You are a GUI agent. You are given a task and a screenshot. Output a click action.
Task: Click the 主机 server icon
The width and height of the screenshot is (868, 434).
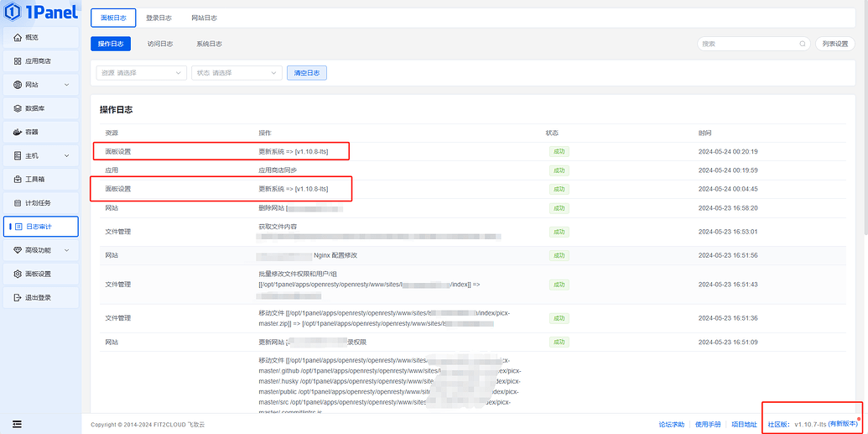click(17, 156)
